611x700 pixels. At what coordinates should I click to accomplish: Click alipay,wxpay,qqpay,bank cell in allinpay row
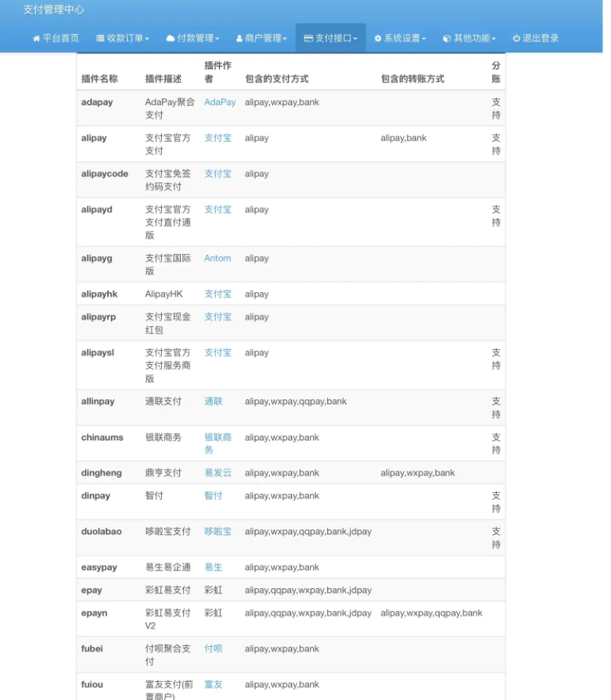pos(295,402)
